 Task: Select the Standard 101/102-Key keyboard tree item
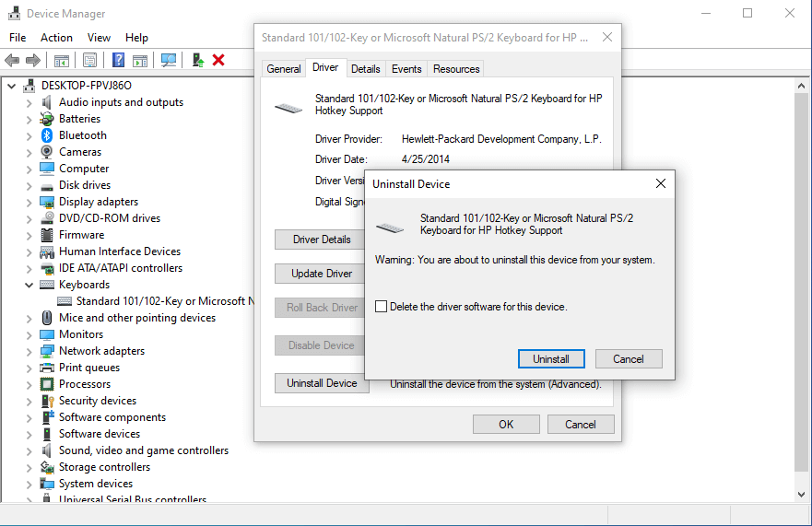coord(156,301)
